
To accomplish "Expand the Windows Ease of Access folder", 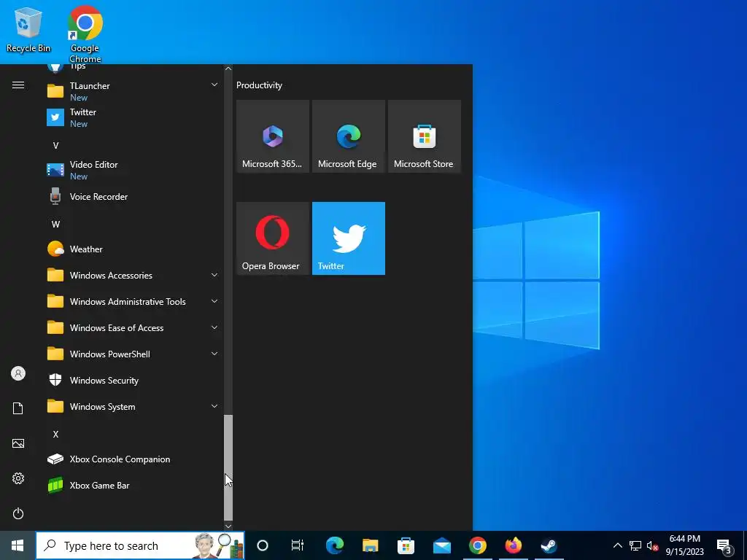I will pos(132,327).
